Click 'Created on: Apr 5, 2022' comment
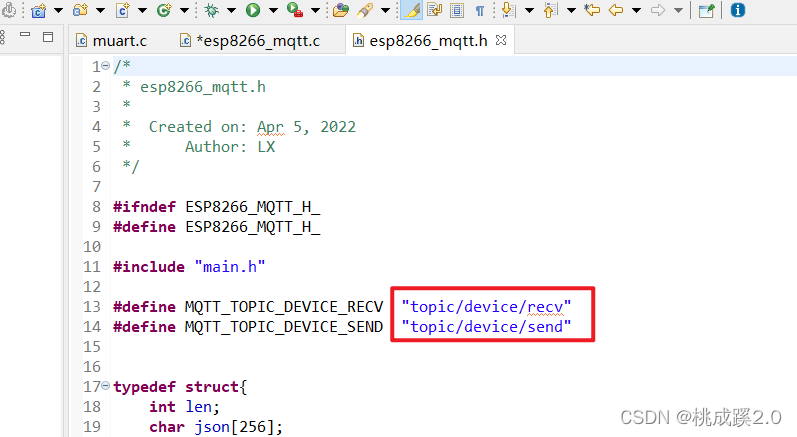The height and width of the screenshot is (437, 797). [252, 127]
